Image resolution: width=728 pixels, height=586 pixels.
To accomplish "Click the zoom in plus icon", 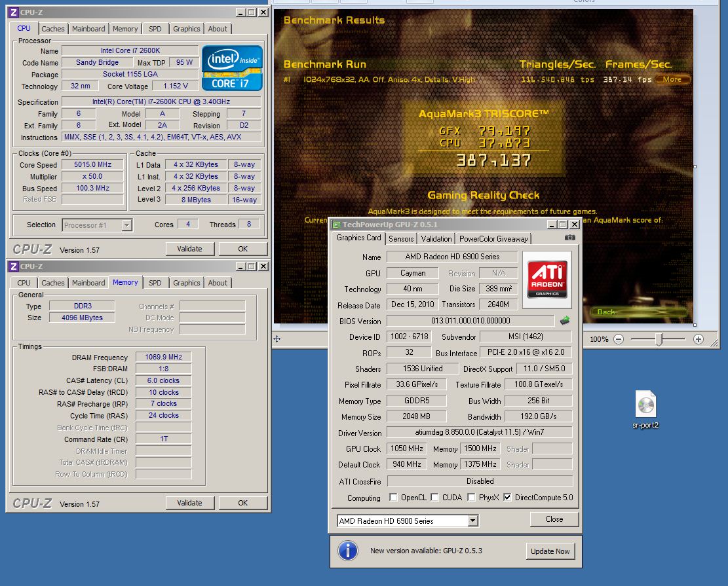I will click(x=698, y=339).
